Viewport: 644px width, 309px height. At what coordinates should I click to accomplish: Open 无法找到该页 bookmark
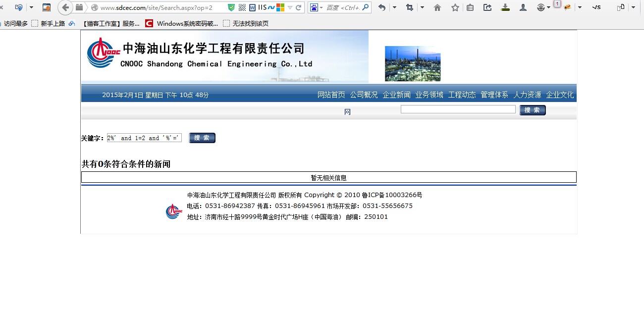tap(246, 23)
